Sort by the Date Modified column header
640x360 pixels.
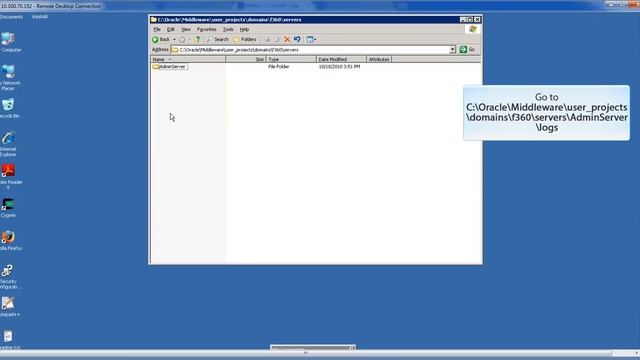341,59
